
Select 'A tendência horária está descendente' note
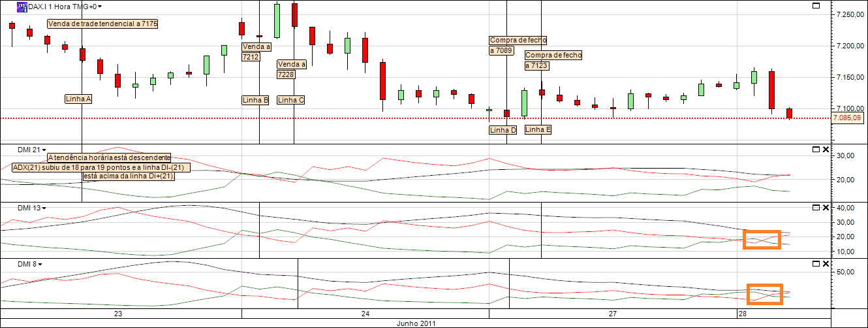109,157
